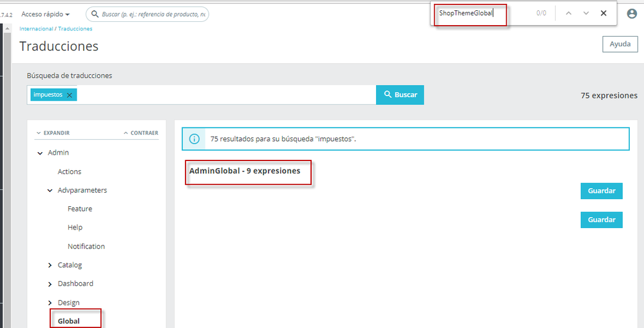
Task: Click the 75 resultados para su búsqueda message
Action: tap(283, 139)
